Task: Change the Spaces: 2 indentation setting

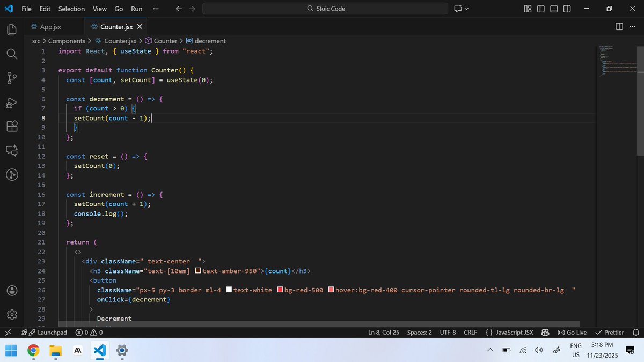Action: point(419,333)
